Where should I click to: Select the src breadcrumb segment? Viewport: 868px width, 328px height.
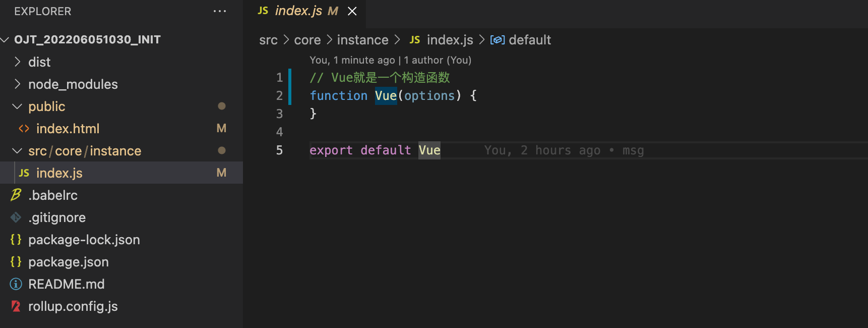pos(268,40)
